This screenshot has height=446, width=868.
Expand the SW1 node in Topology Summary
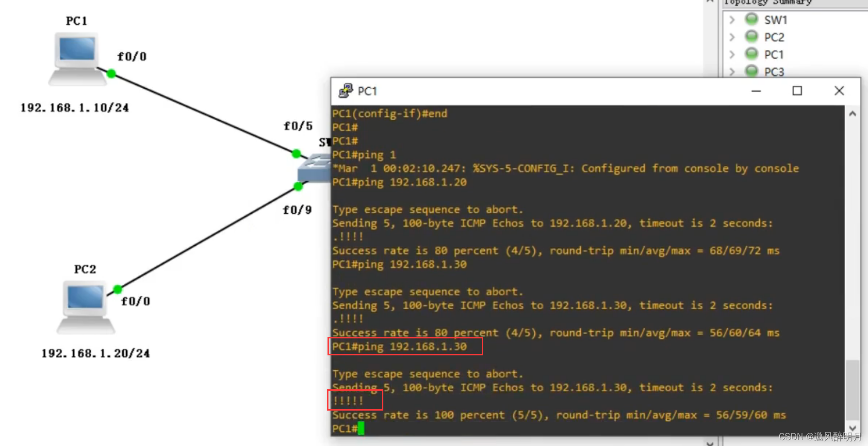coord(732,20)
